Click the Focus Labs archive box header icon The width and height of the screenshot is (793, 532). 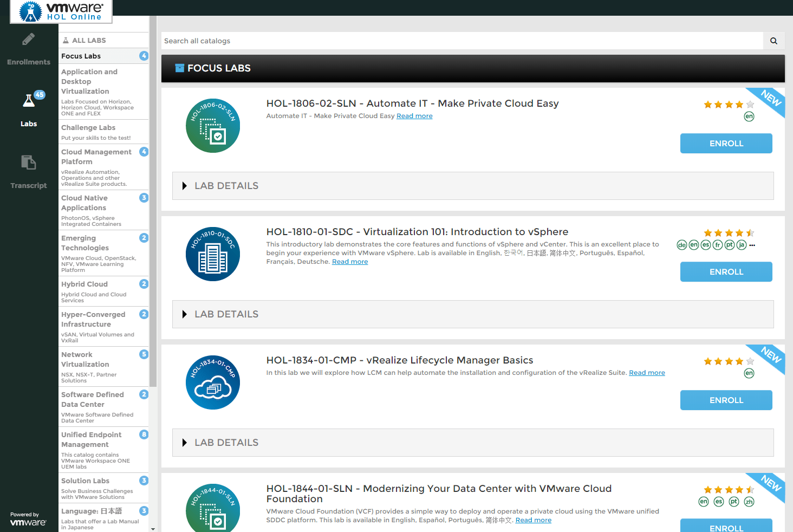[x=179, y=68]
